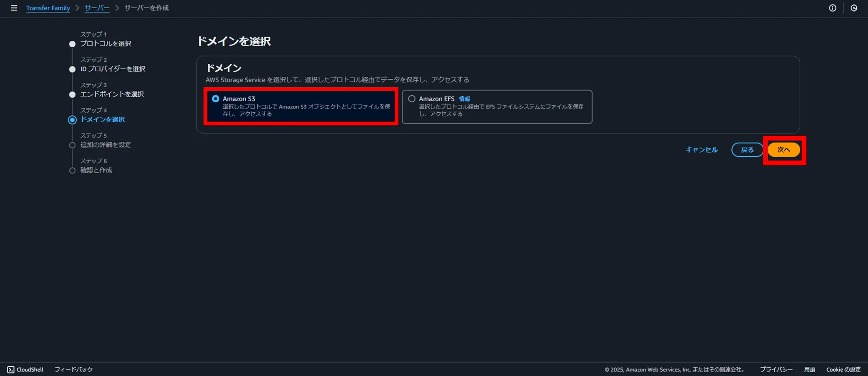Viewport: 868px width, 376px height.
Task: Click the 次へ button
Action: 783,150
